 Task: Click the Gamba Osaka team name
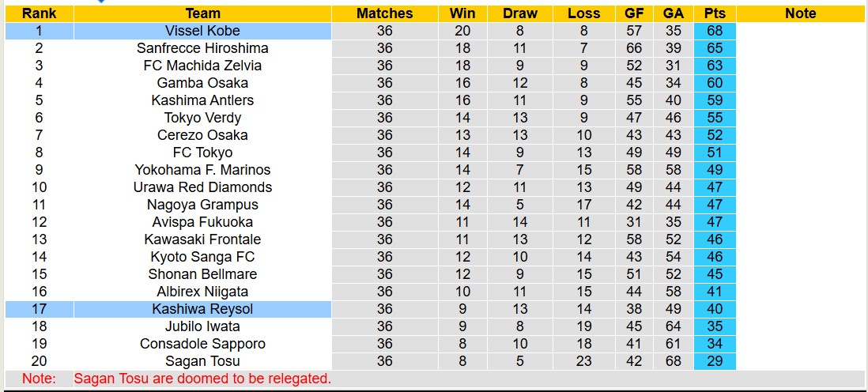pyautogui.click(x=202, y=83)
